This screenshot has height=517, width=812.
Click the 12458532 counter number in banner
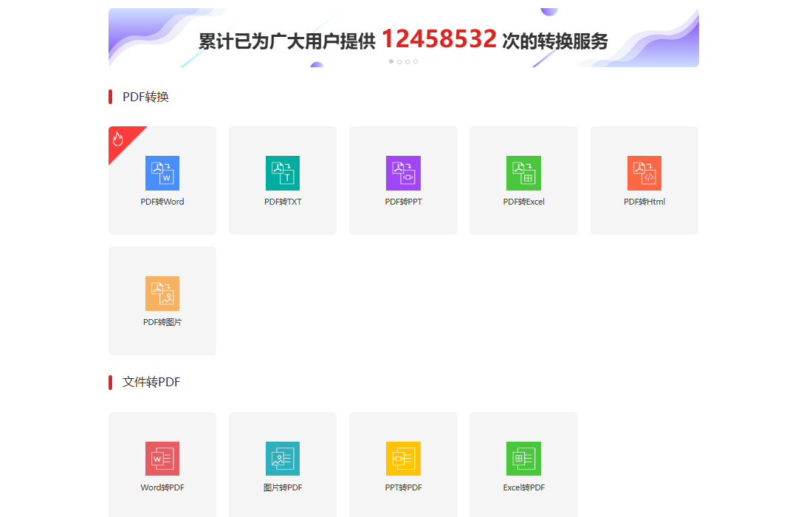tap(438, 39)
